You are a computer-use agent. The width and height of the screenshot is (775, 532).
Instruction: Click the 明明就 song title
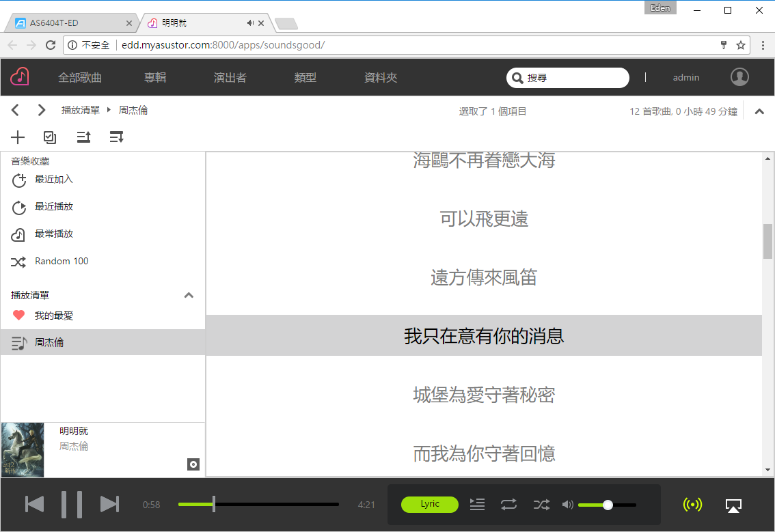[74, 431]
